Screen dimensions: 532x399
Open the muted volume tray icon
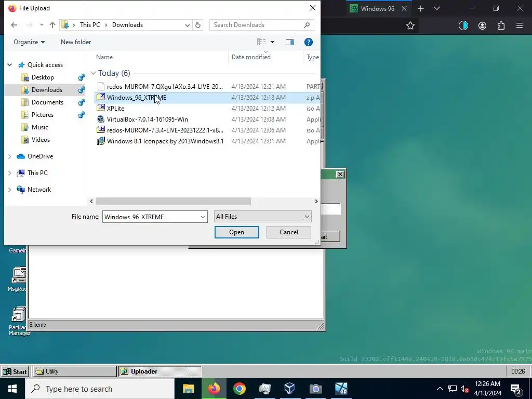[465, 389]
